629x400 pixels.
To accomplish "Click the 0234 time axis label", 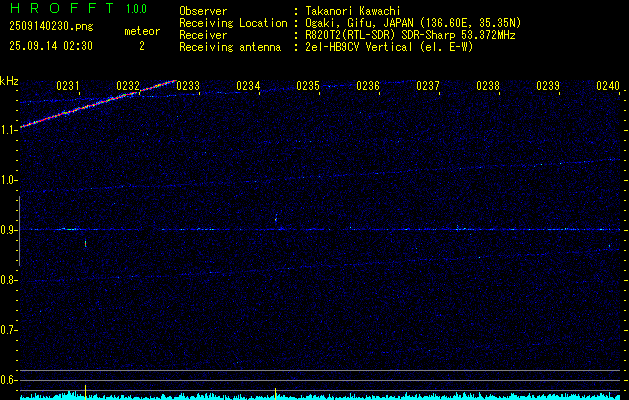I will pos(248,85).
